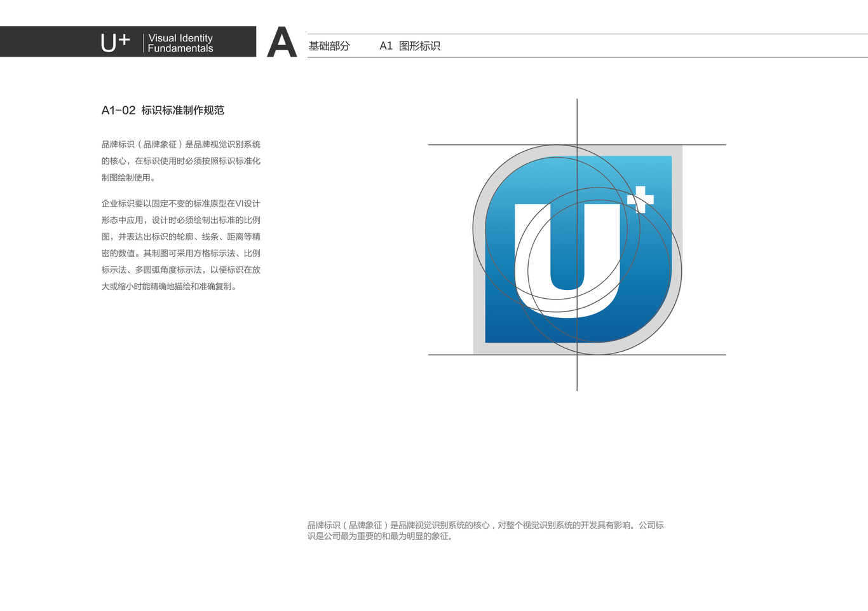Screen dimensions: 868x611
Task: Click the white plus sign on the logo
Action: (x=641, y=200)
